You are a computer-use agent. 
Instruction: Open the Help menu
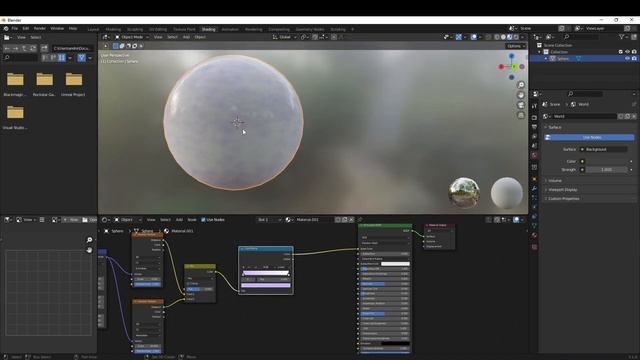[73, 29]
